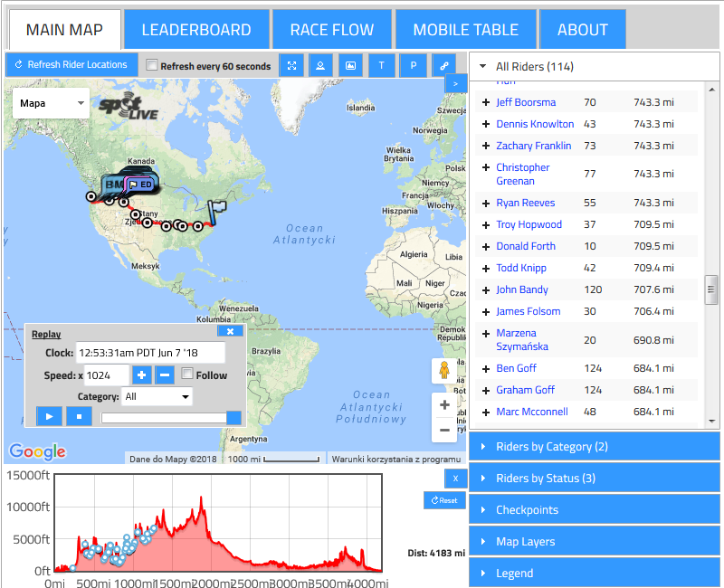The image size is (724, 588).
Task: Open the Category dropdown in Replay
Action: click(x=157, y=396)
